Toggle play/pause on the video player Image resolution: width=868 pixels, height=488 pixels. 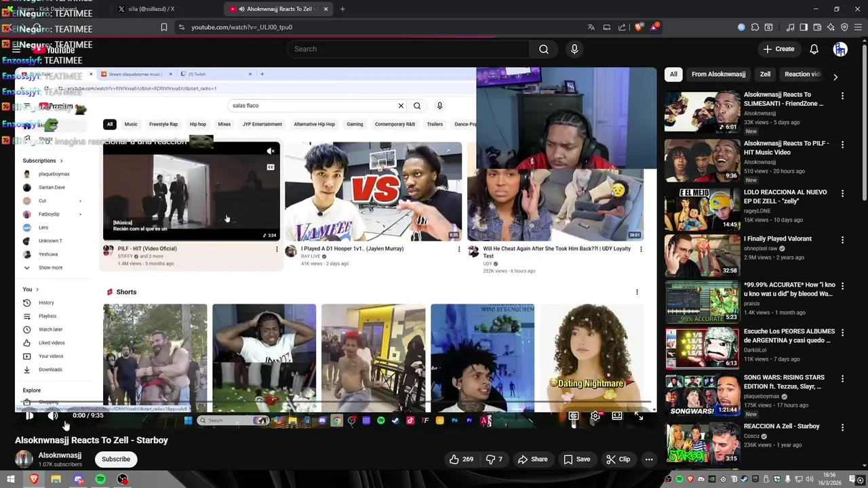coord(29,415)
